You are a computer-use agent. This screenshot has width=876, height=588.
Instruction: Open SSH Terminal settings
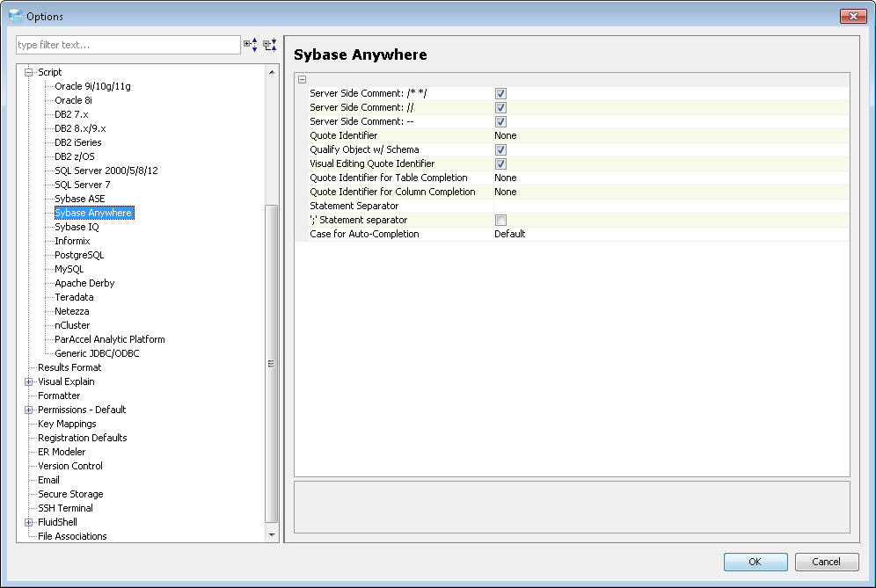tap(65, 508)
